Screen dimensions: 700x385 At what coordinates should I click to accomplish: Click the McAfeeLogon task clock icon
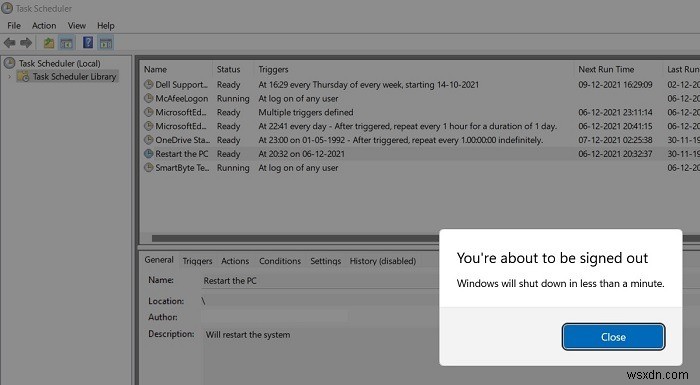pos(149,98)
